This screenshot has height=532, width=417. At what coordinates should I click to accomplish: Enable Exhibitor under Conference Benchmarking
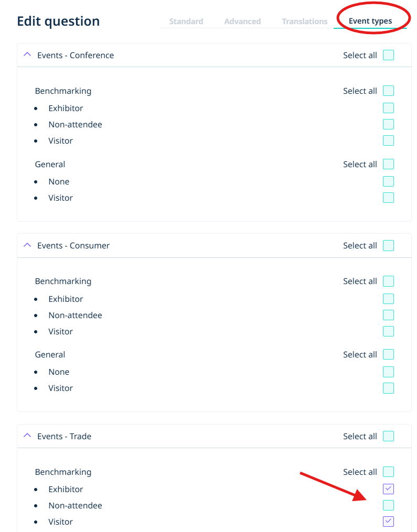pos(388,108)
